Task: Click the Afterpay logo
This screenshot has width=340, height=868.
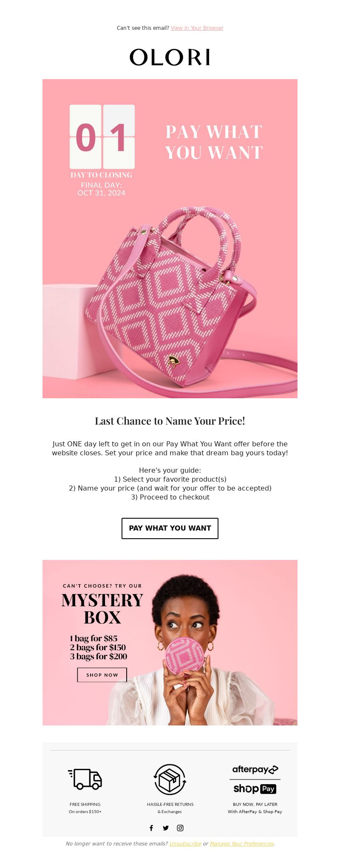Action: click(x=255, y=769)
